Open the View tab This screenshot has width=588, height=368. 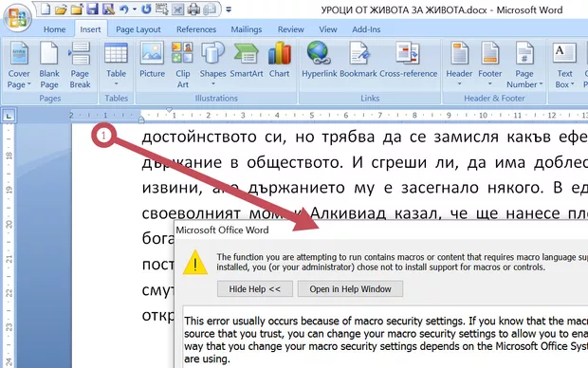(328, 29)
